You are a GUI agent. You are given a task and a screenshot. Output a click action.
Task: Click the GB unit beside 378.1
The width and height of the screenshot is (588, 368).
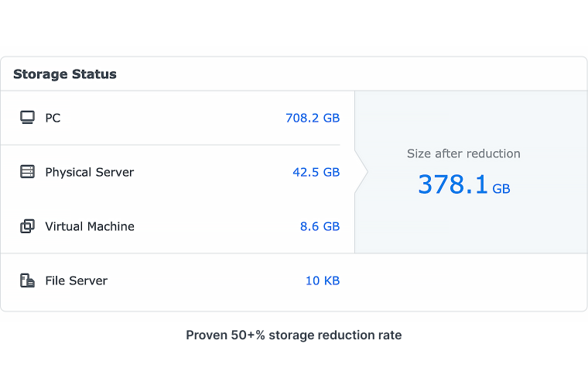coord(501,188)
